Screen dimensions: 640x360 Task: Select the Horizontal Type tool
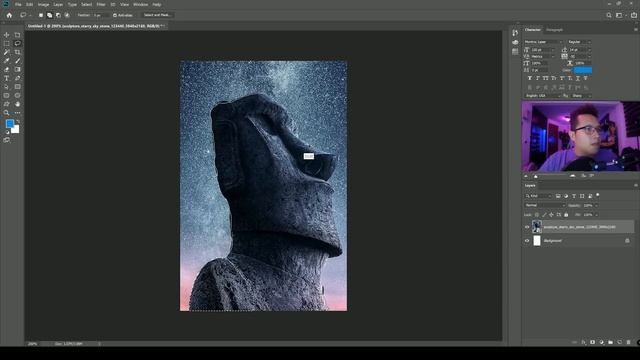[7, 78]
